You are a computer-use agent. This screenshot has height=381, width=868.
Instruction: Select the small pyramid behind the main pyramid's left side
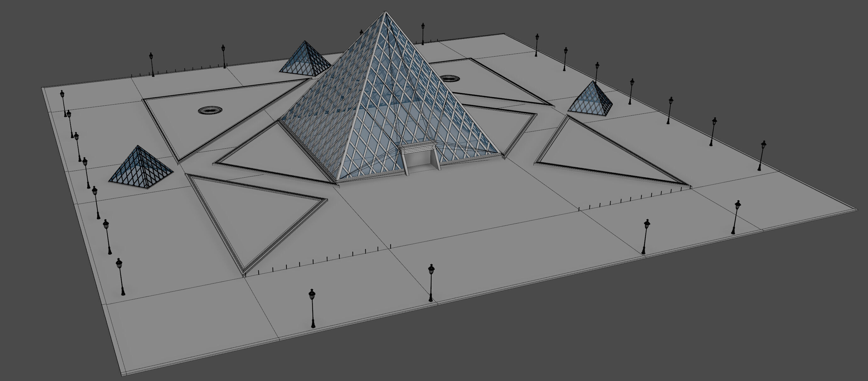(305, 58)
